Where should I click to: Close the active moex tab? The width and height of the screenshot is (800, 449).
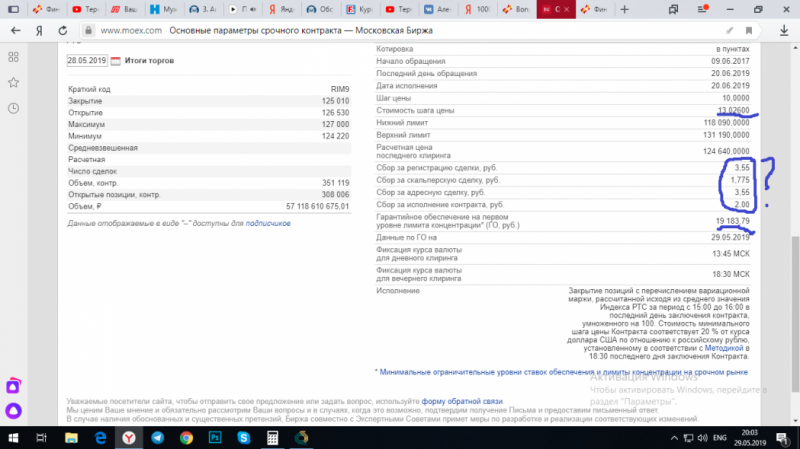click(566, 9)
